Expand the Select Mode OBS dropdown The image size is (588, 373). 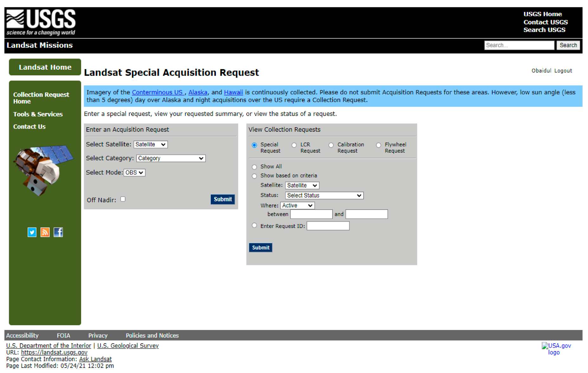click(x=134, y=173)
